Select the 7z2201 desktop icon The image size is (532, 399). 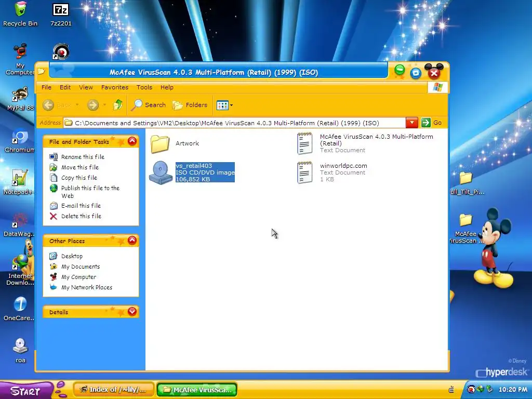61,15
